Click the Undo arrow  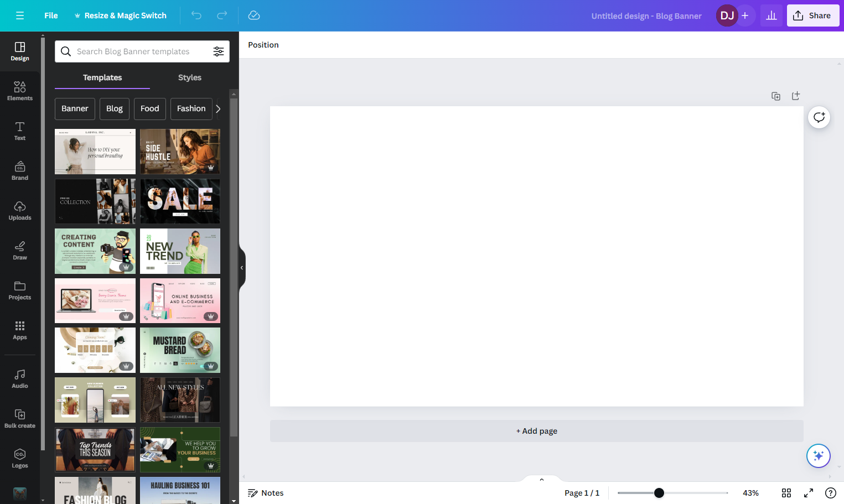click(x=196, y=15)
